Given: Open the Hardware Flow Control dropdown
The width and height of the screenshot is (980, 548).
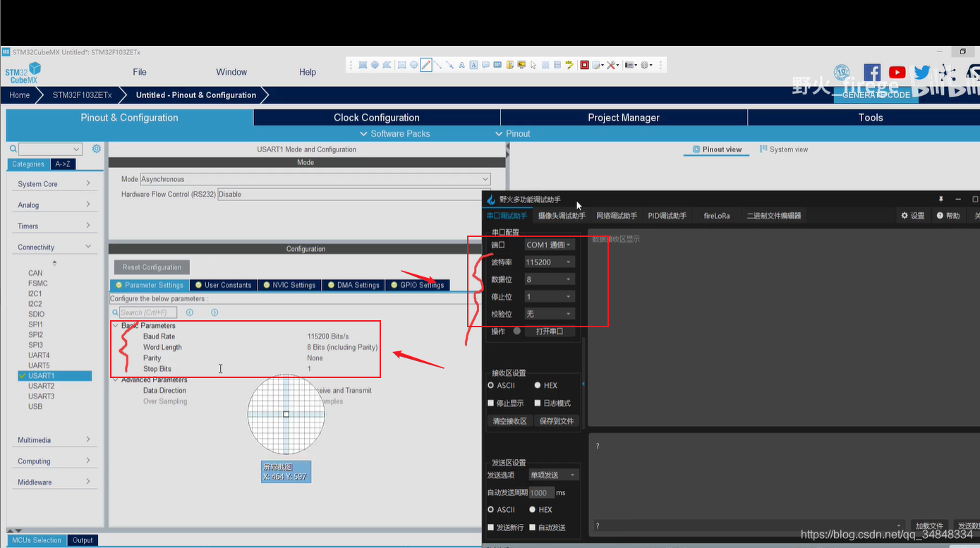Looking at the screenshot, I should (x=354, y=194).
